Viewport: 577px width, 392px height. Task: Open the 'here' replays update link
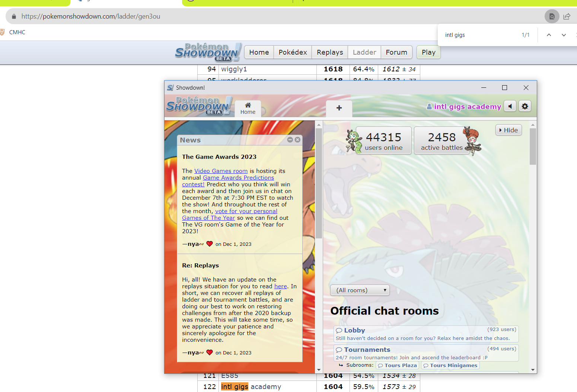click(x=281, y=286)
